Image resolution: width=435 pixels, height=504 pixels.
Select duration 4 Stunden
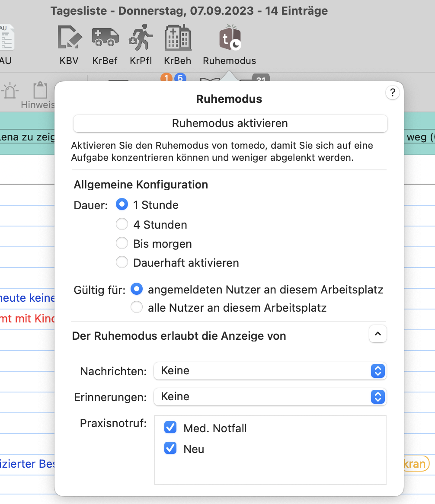[x=122, y=224]
